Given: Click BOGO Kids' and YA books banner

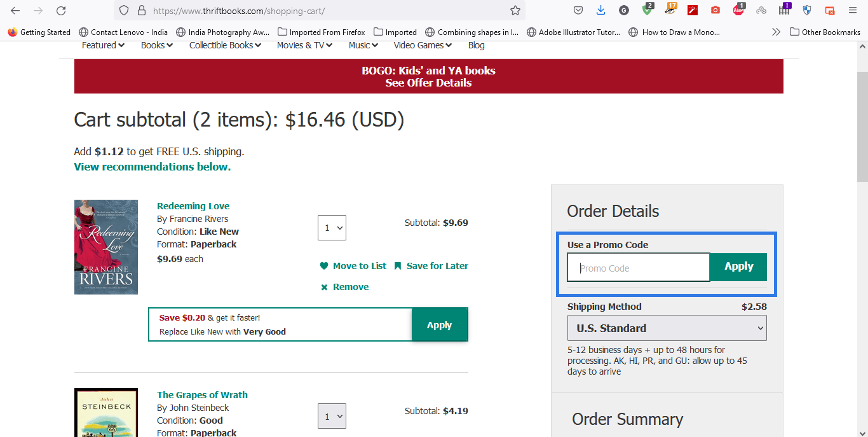Looking at the screenshot, I should click(428, 76).
